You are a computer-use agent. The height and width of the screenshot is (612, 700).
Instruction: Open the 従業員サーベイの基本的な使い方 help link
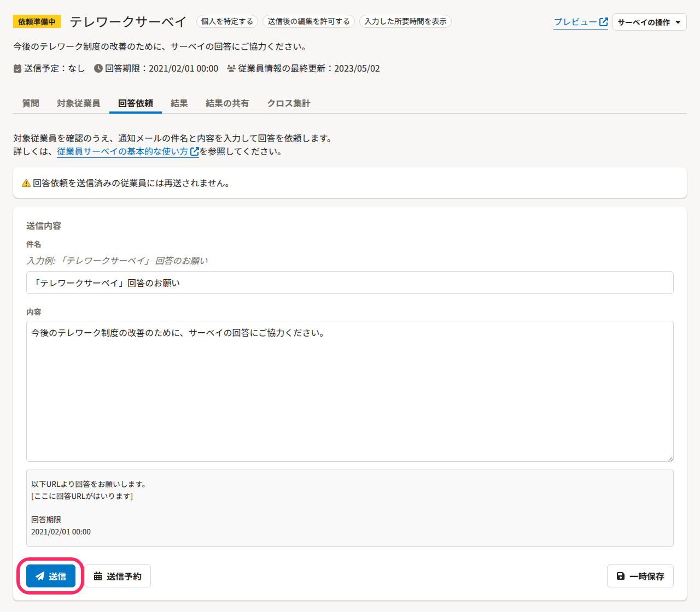pyautogui.click(x=128, y=151)
